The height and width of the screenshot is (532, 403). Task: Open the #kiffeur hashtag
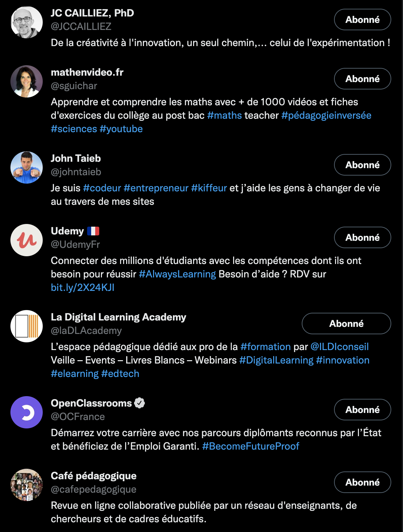point(209,188)
